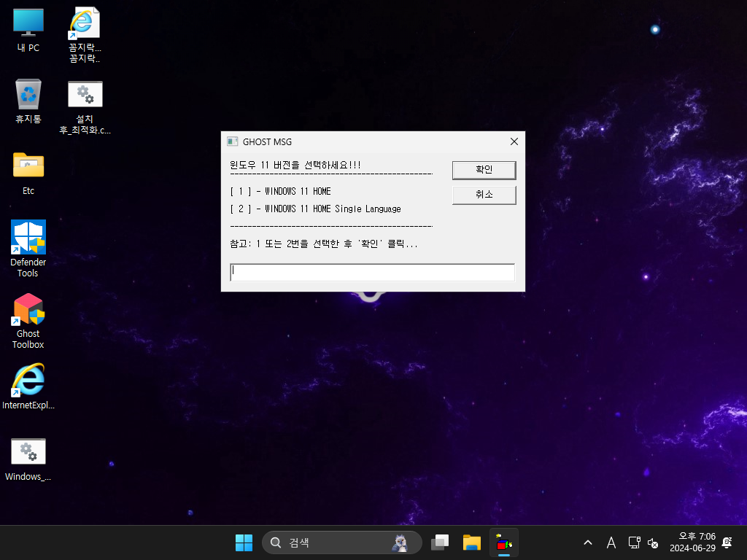
Task: Select the Etc folder icon
Action: 28,174
